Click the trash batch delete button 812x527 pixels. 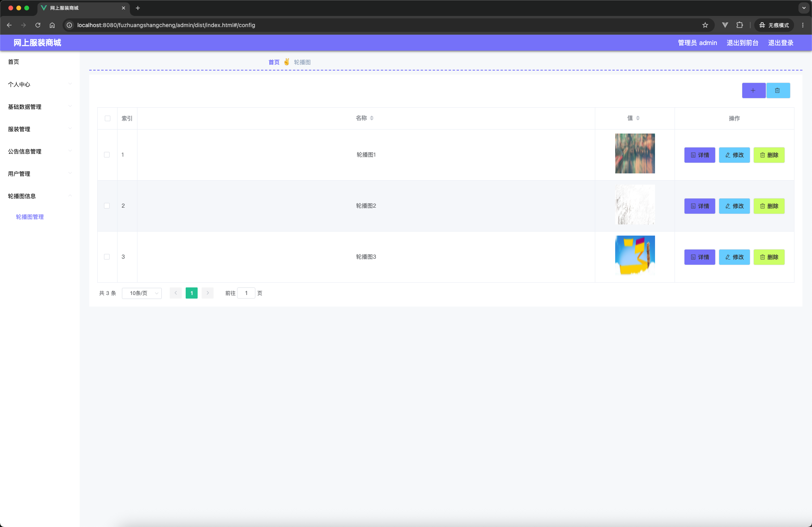pos(778,90)
